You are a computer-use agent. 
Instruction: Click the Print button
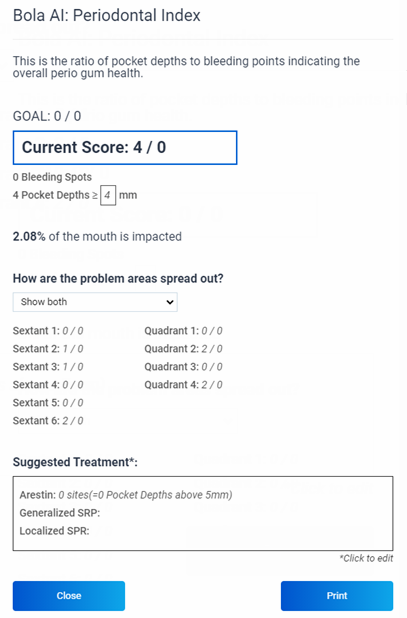[337, 596]
